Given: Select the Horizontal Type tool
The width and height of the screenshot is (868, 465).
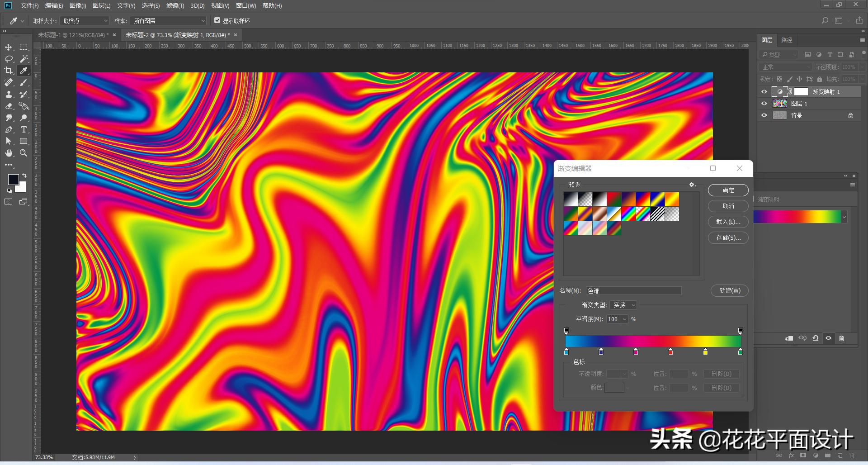Looking at the screenshot, I should (x=24, y=130).
